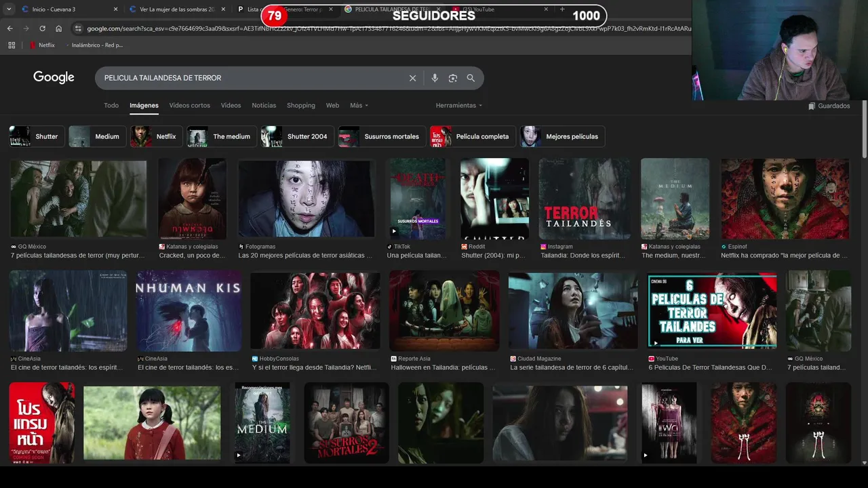Image resolution: width=868 pixels, height=488 pixels.
Task: Open HobbyConsolas red faces thumbnail
Action: coord(315,311)
